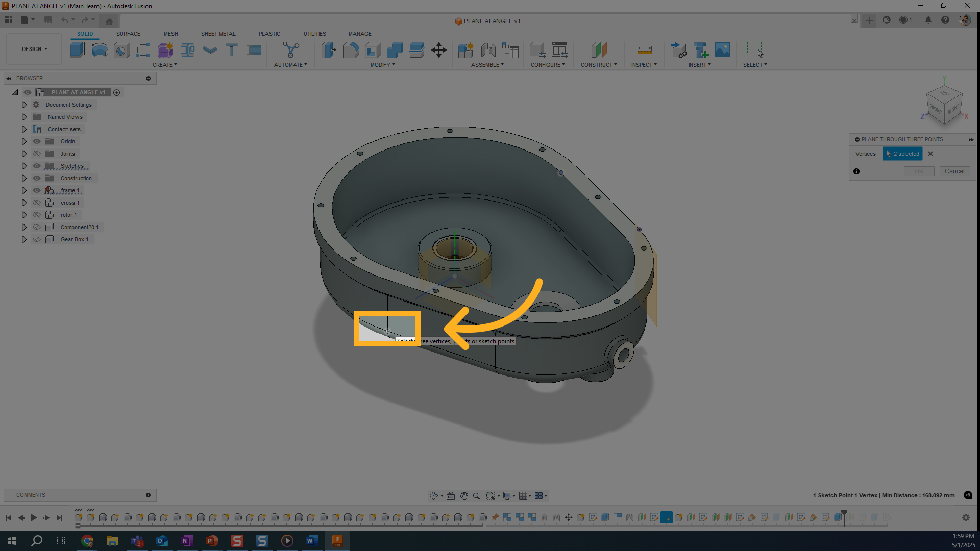Clear the vertices selection with X

[x=930, y=154]
